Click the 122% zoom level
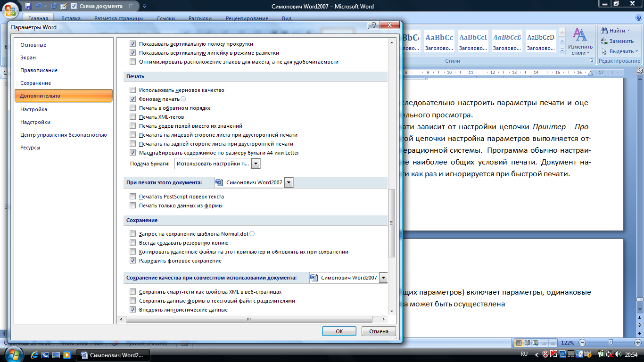Image resolution: width=644 pixels, height=362 pixels. click(x=568, y=343)
